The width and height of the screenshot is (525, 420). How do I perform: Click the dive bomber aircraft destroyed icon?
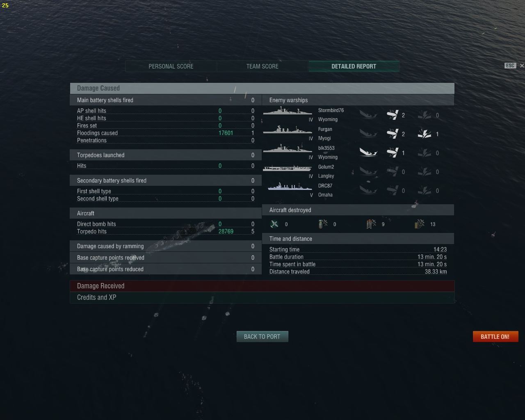pyautogui.click(x=323, y=224)
